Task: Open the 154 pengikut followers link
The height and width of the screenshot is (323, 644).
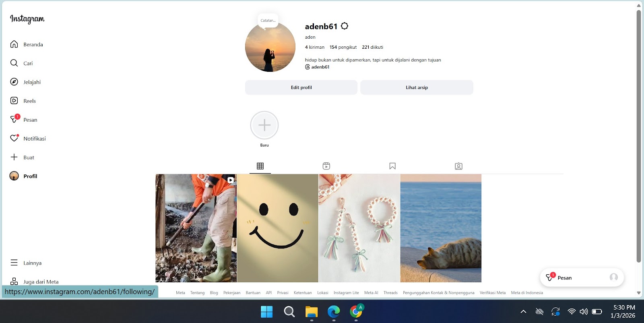Action: [343, 47]
